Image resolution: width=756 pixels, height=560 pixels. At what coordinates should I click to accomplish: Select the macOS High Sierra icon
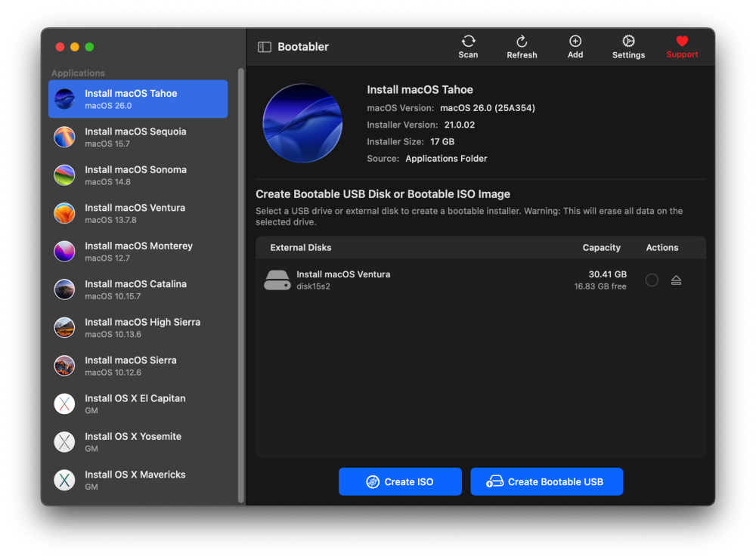click(64, 327)
